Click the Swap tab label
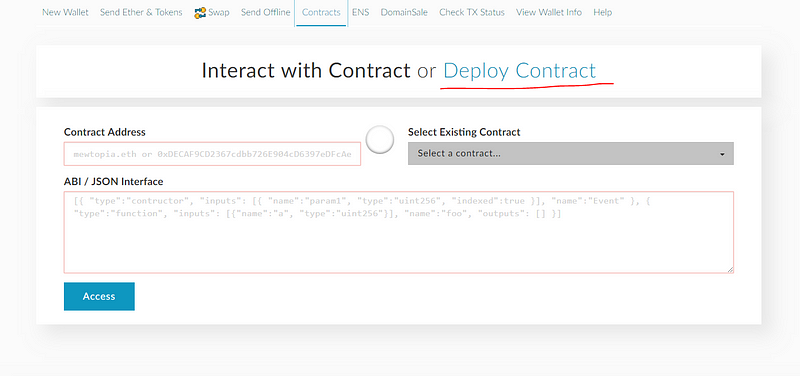Viewport: 800px width, 376px height. (219, 12)
